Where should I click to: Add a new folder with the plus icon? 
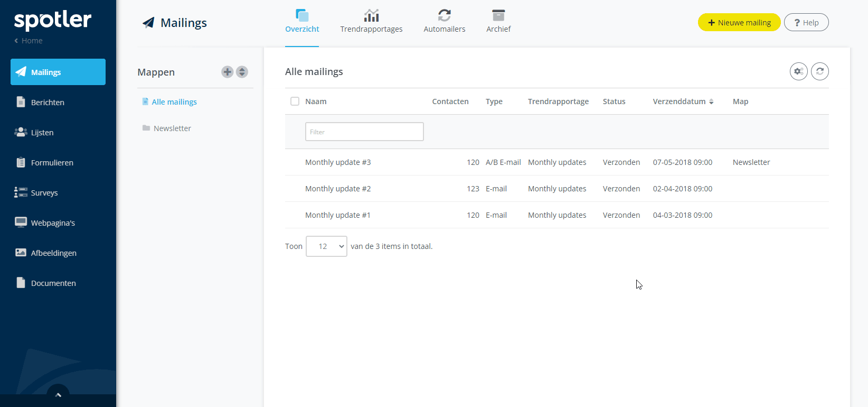(x=228, y=72)
